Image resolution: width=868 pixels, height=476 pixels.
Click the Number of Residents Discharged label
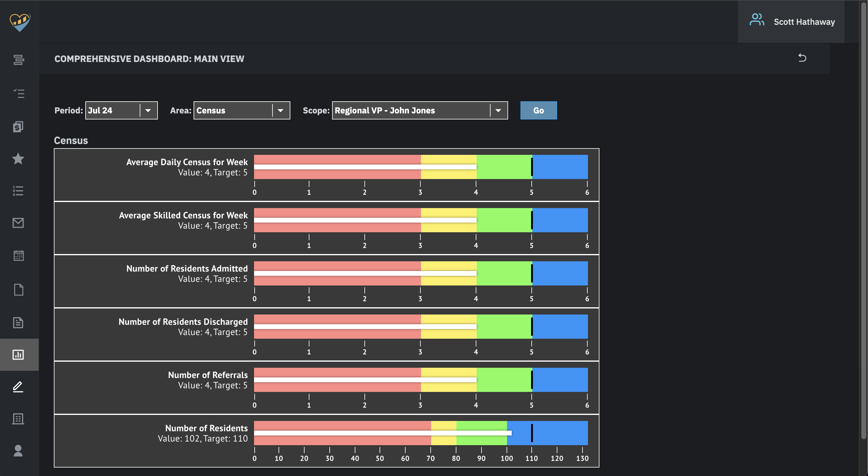pyautogui.click(x=183, y=322)
